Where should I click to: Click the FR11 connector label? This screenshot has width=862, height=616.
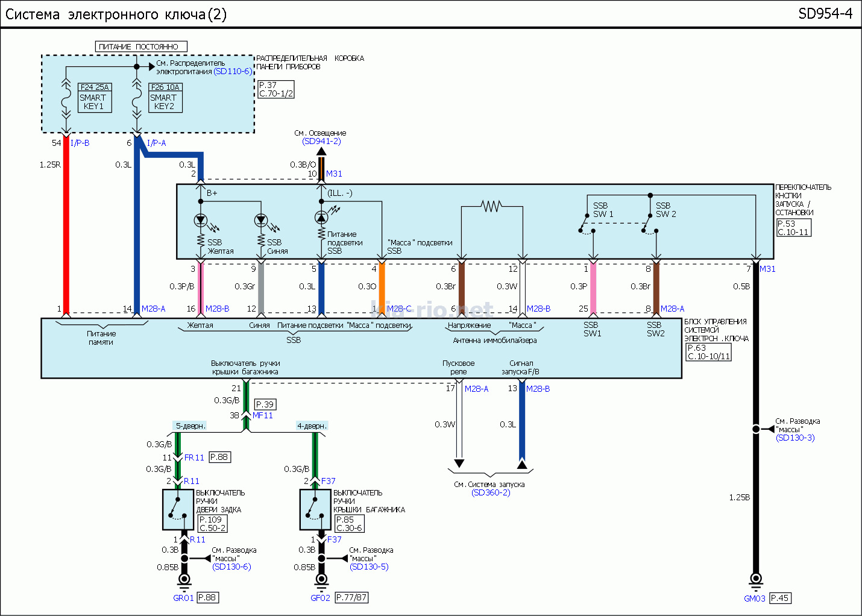point(194,457)
